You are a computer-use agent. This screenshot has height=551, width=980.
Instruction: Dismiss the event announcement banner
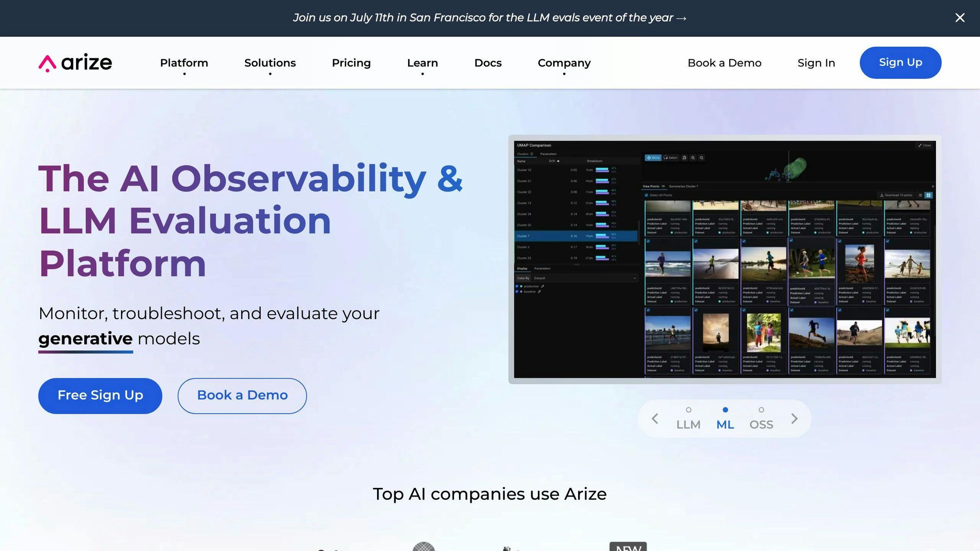[x=959, y=18]
